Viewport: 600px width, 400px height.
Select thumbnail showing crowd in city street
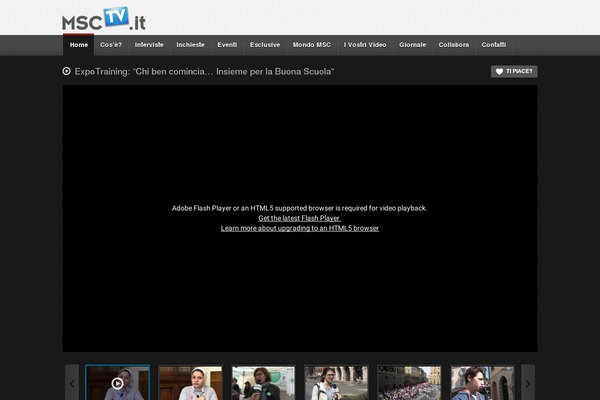coord(409,382)
